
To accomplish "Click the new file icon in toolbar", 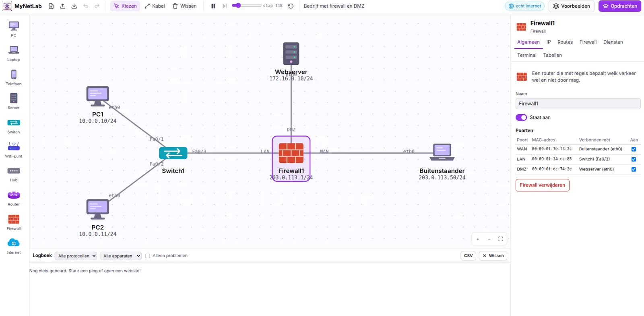I will [51, 6].
